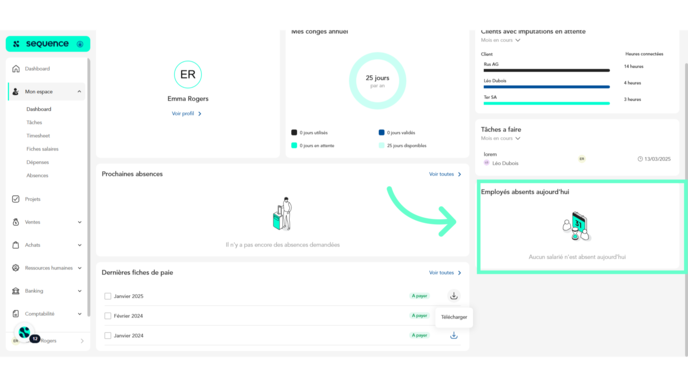Click A payer badge on Janvier 2025 row
688x387 pixels.
(x=419, y=296)
